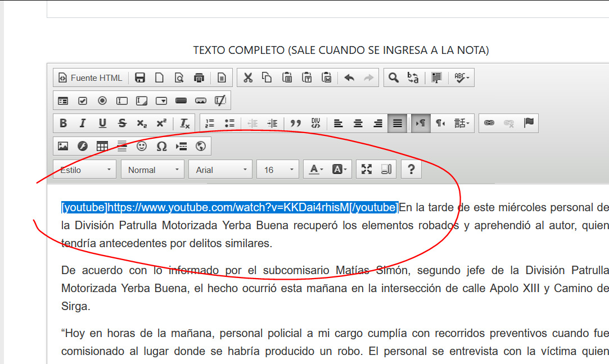609x364 pixels.
Task: Open the language dropdown
Action: tap(462, 124)
